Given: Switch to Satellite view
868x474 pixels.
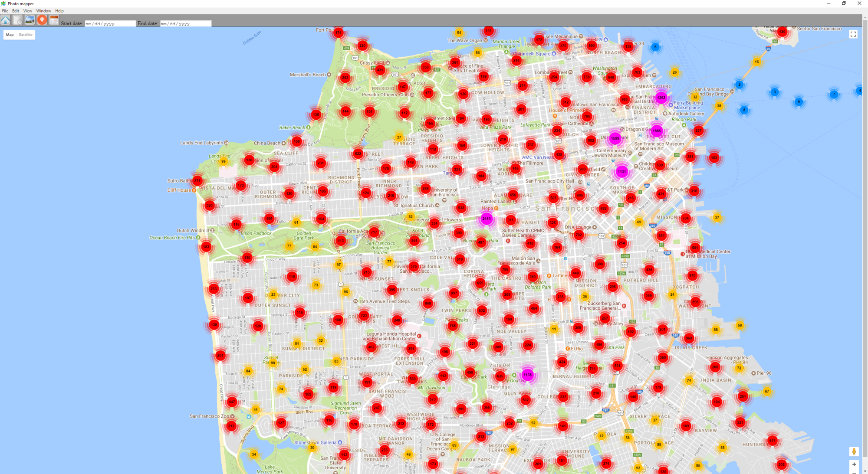Looking at the screenshot, I should 26,35.
